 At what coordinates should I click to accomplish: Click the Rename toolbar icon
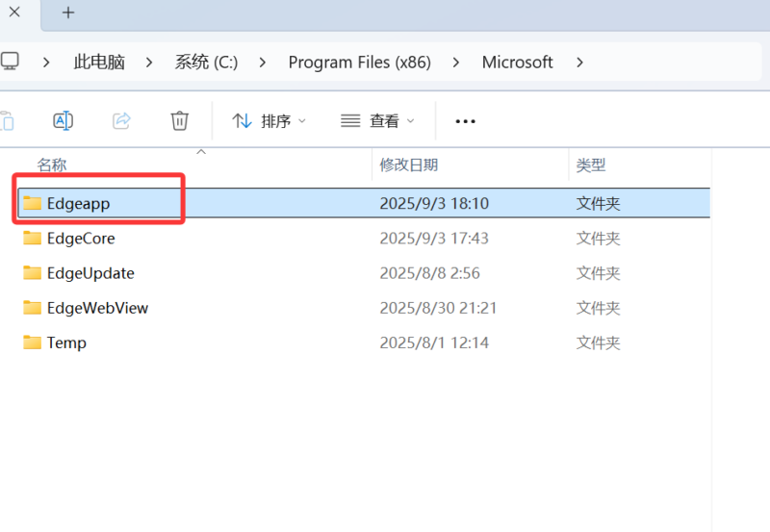(63, 120)
